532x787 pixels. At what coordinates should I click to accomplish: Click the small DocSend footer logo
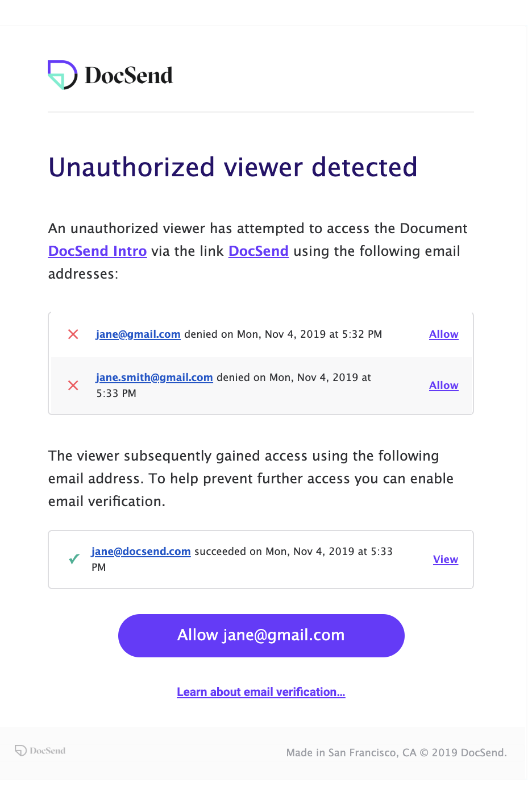point(40,751)
